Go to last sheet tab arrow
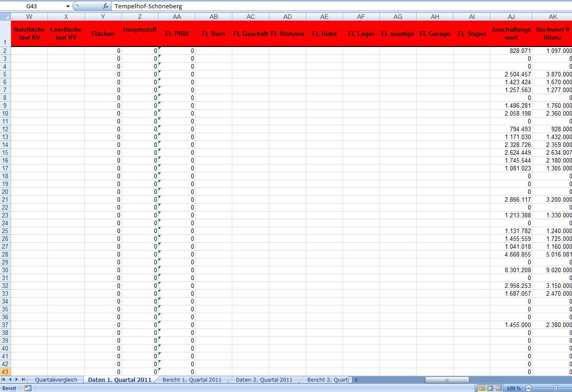The height and width of the screenshot is (392, 572). pos(24,380)
